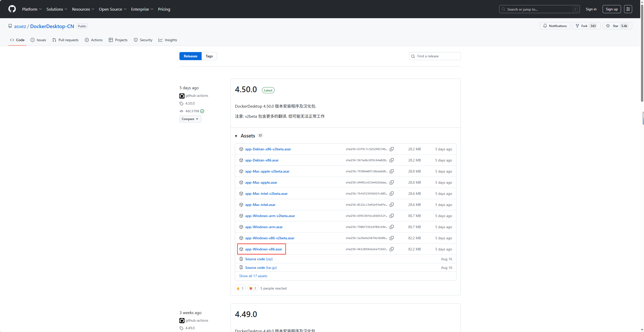Click the github-actions avatar for 4.50.0
The image size is (644, 332).
point(182,96)
